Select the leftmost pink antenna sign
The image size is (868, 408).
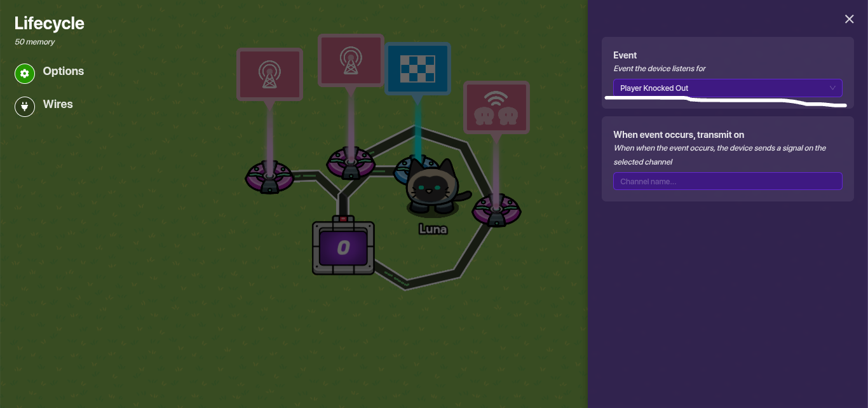269,74
